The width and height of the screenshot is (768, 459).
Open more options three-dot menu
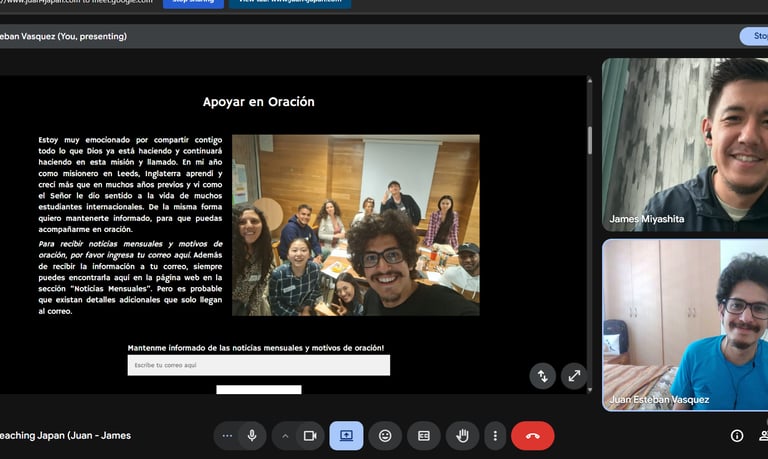[x=495, y=435]
